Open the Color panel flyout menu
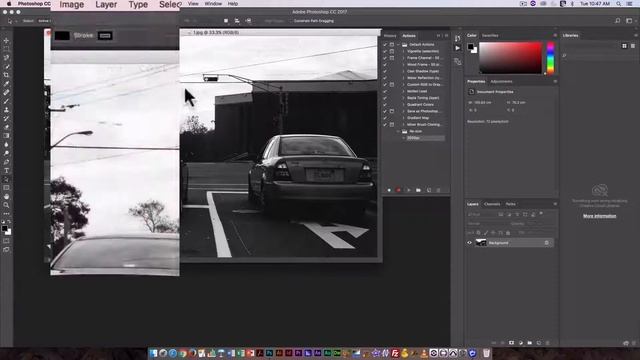Screen dimensions: 640x360 (x=555, y=36)
